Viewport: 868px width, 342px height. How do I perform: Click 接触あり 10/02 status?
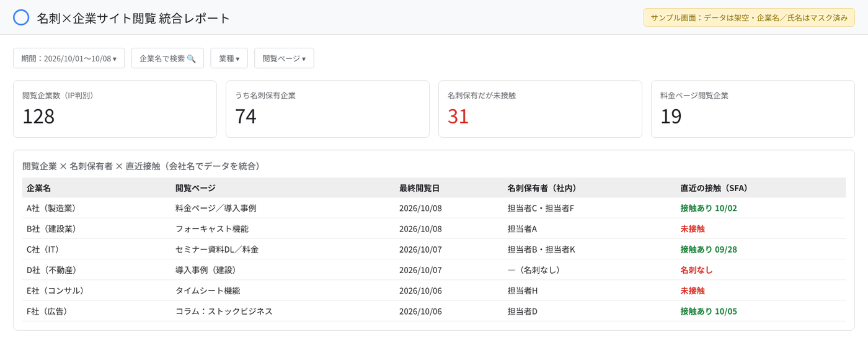709,208
